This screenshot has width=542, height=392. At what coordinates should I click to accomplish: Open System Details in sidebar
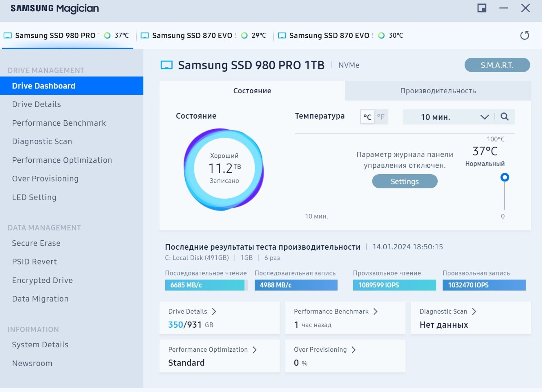tap(40, 344)
